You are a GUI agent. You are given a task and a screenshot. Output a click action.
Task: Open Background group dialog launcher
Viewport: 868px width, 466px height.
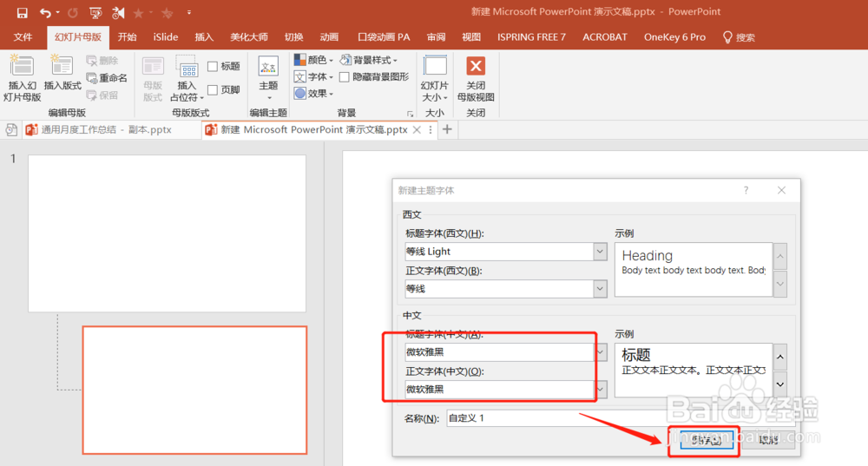[411, 114]
